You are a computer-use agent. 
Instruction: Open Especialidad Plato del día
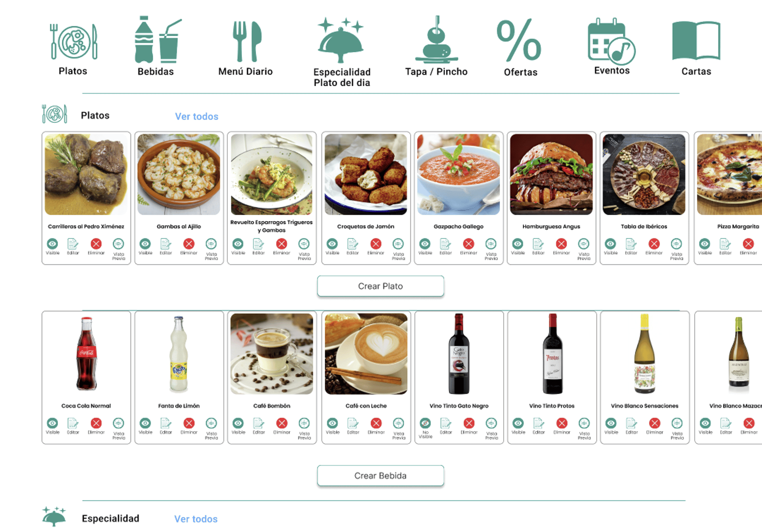click(341, 40)
